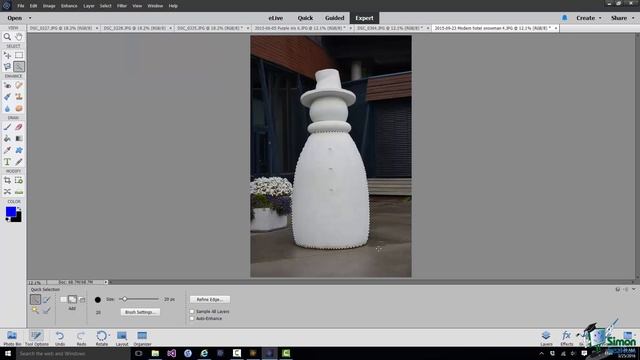Choose Refine Selection Brush in tool options

click(47, 311)
